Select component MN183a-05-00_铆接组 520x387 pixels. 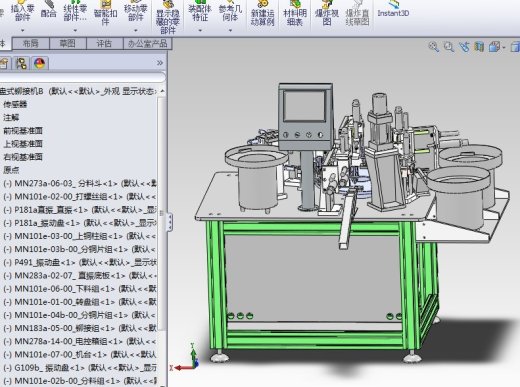point(80,328)
